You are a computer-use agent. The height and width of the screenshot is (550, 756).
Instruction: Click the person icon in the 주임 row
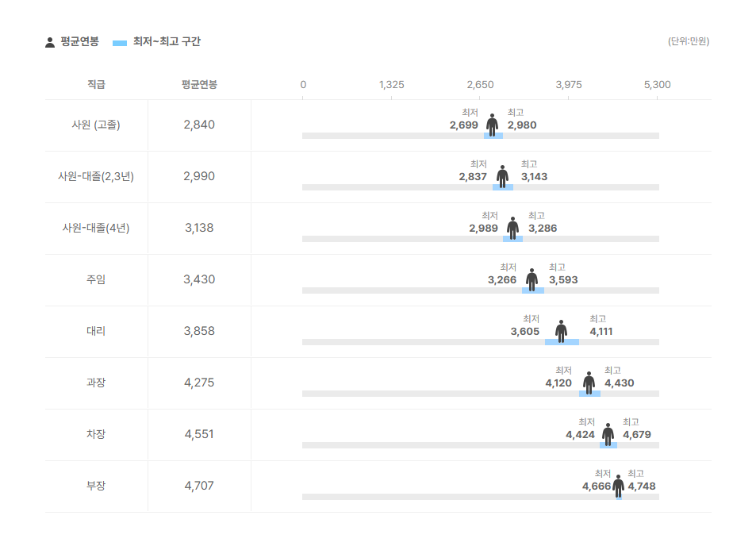pyautogui.click(x=532, y=279)
